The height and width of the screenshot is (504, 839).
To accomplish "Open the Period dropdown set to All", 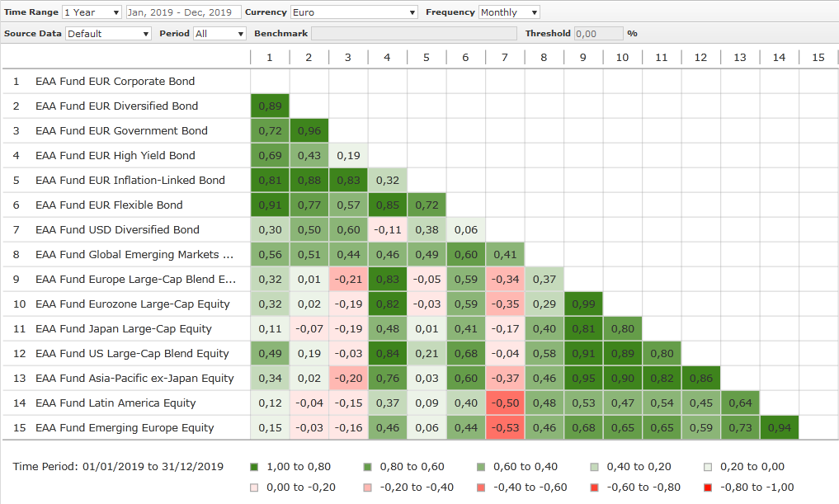I will [219, 34].
